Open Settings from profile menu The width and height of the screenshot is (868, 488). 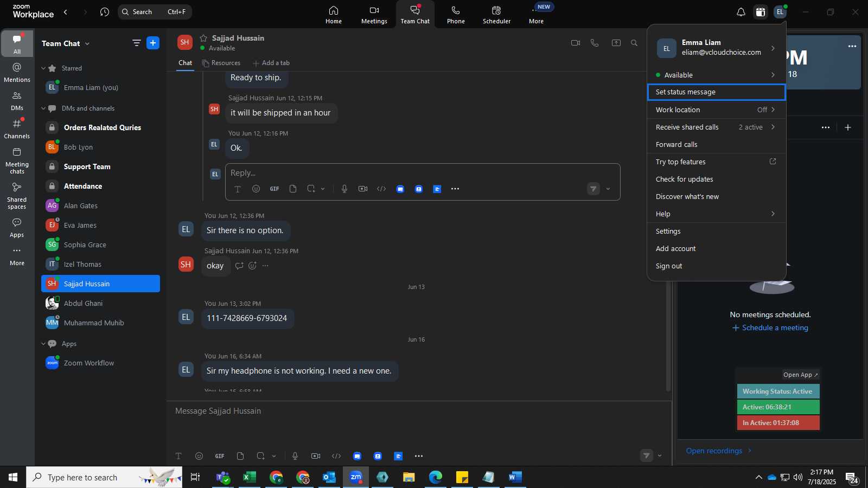click(716, 231)
